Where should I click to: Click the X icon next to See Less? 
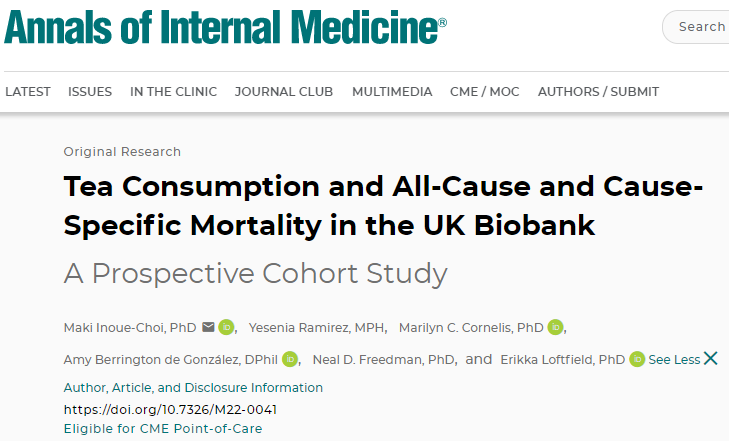click(x=710, y=358)
